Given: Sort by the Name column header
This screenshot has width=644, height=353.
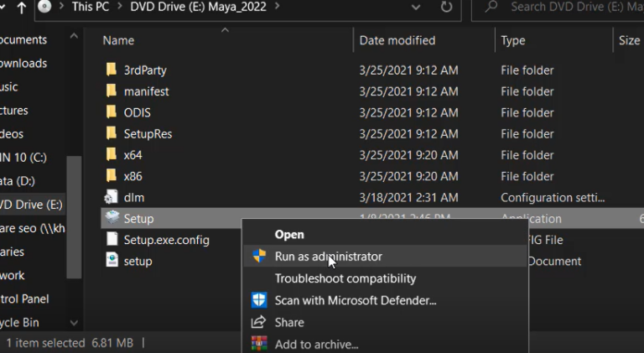Looking at the screenshot, I should (x=118, y=40).
